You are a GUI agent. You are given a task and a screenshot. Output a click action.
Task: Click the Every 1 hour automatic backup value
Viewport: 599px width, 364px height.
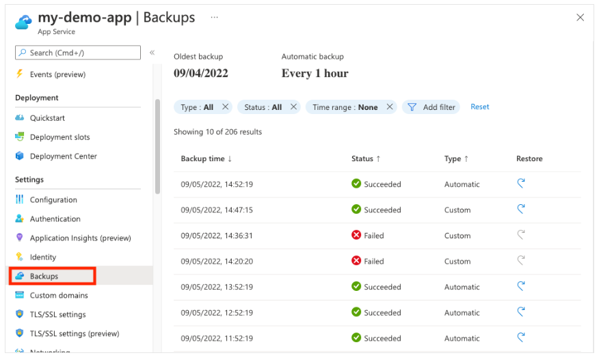pos(315,73)
